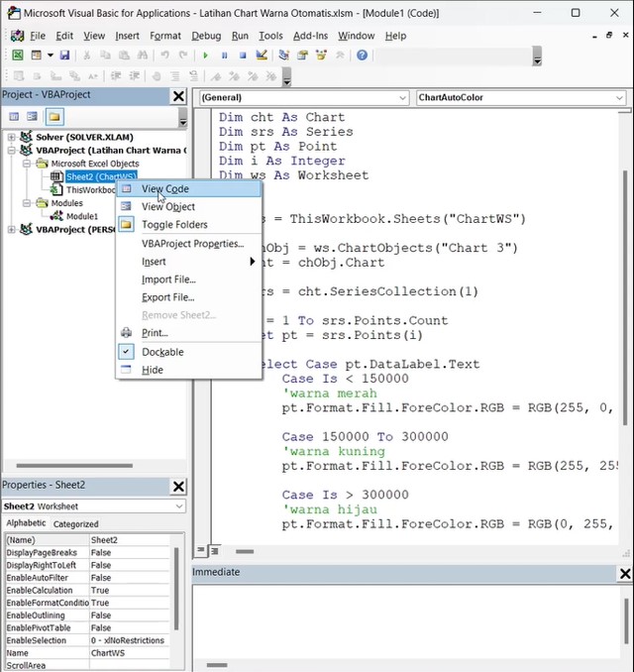This screenshot has width=634, height=672.
Task: Collapse the Modules folder in tree
Action: coord(27,202)
